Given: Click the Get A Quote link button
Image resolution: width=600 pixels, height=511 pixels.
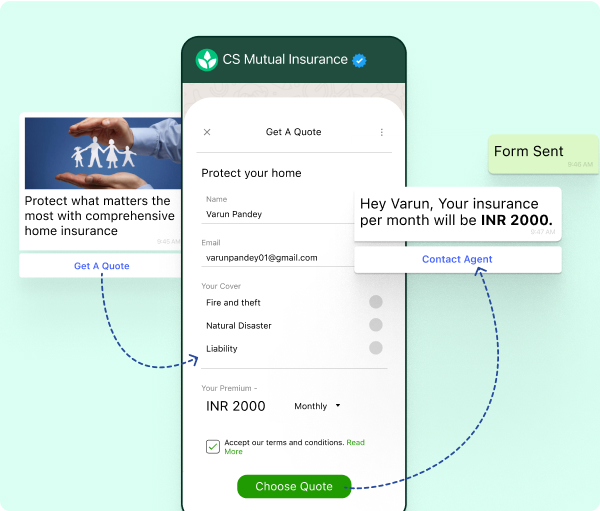Looking at the screenshot, I should [101, 266].
